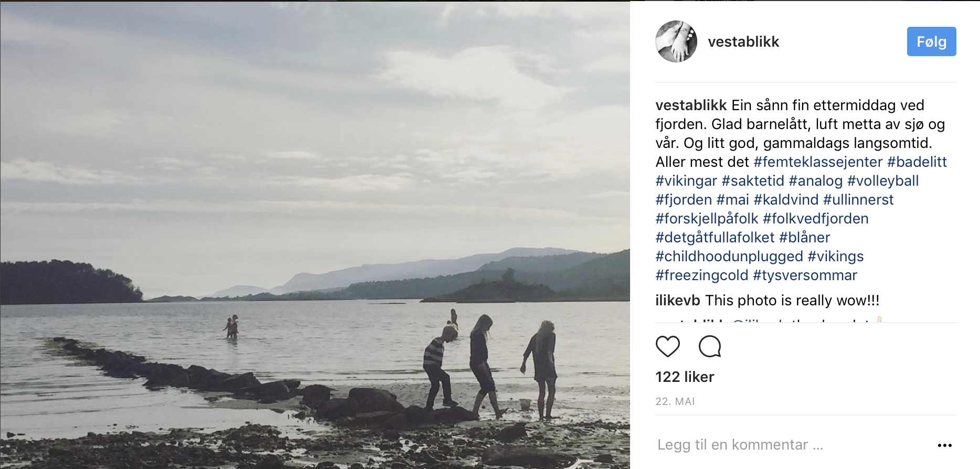Click the 22. MAI post date

tap(675, 402)
